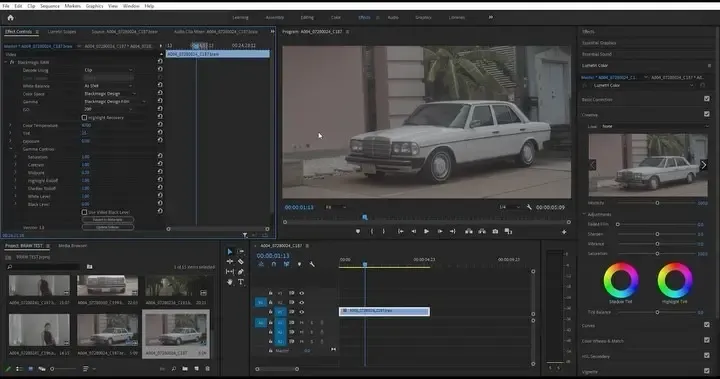Step forward one frame in Program monitor

tap(439, 232)
